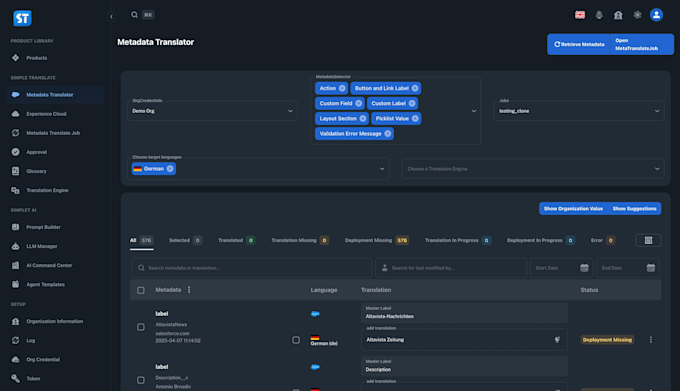Click the Search metadata or translation field
680x391 pixels.
point(252,268)
